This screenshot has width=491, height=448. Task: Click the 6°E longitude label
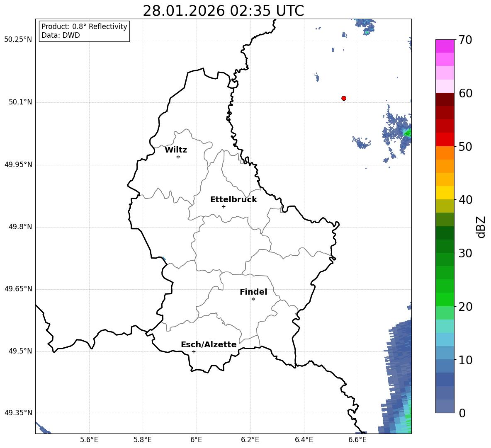tap(196, 440)
